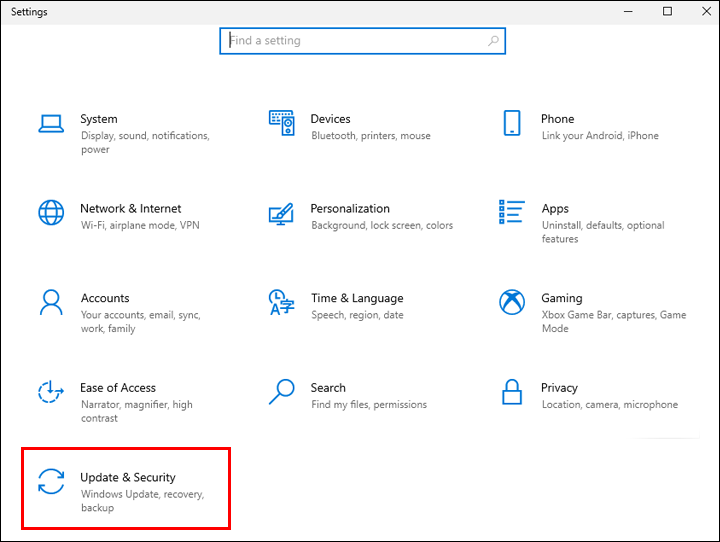This screenshot has height=542, width=720.
Task: Click the Network & Internet heading
Action: pyautogui.click(x=131, y=209)
